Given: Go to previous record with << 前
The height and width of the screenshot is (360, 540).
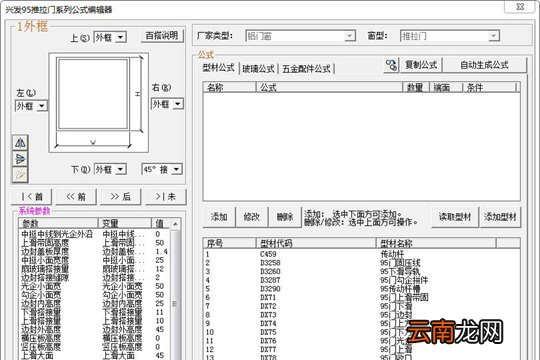Looking at the screenshot, I should click(76, 197).
